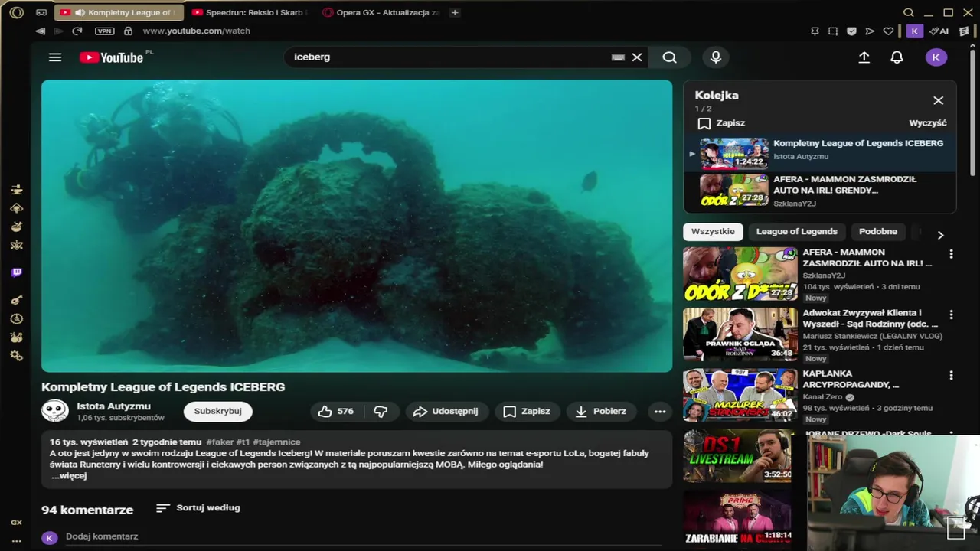The height and width of the screenshot is (551, 980).
Task: Select the Wszystkie filter chip
Action: click(713, 232)
